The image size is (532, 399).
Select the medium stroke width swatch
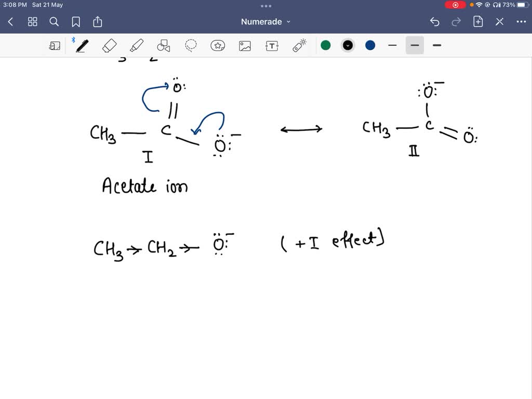(415, 45)
